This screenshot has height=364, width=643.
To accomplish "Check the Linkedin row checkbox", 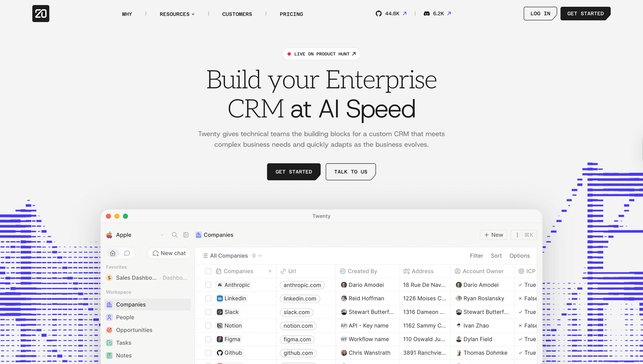I will tap(208, 298).
